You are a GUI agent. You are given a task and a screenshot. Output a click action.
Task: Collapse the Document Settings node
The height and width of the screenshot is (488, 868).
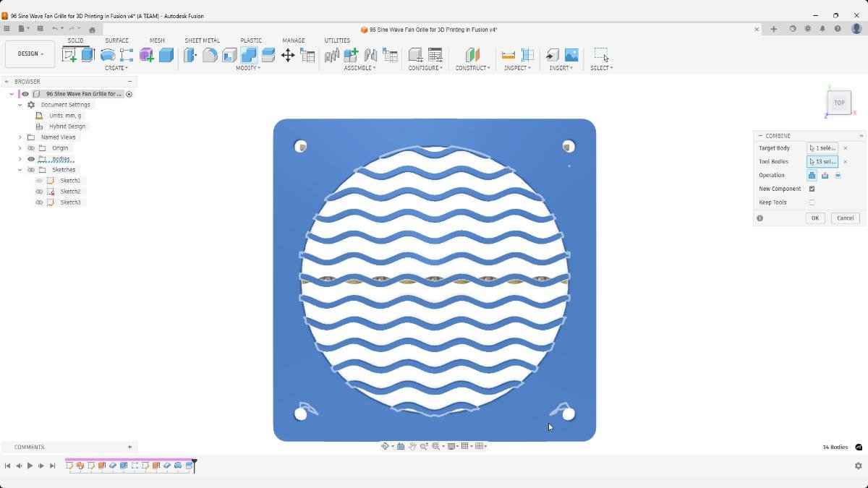click(20, 105)
